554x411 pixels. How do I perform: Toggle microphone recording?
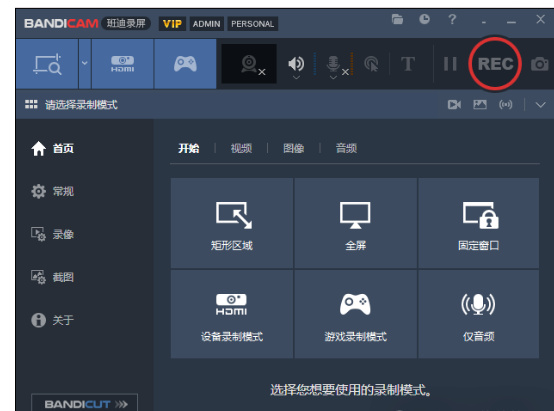[333, 63]
